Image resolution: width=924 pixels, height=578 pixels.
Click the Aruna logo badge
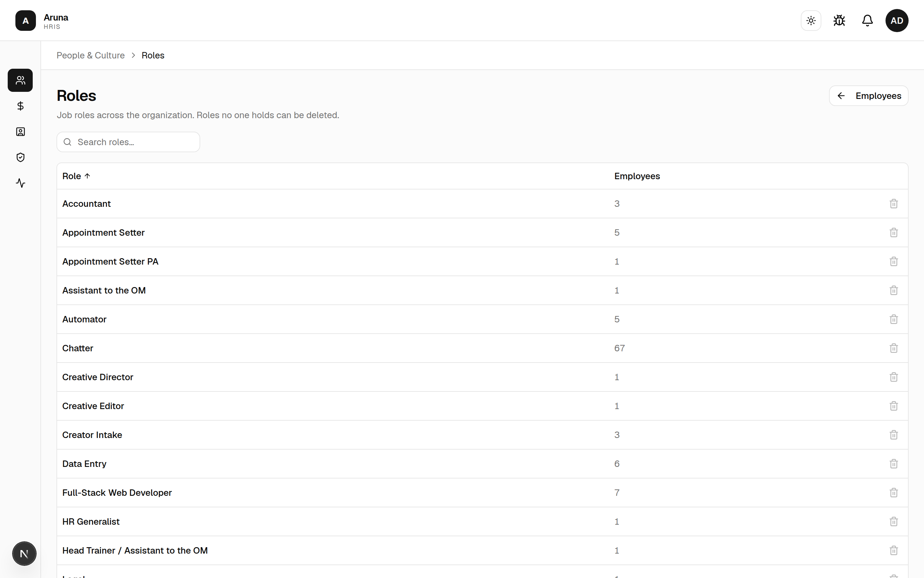click(x=26, y=21)
